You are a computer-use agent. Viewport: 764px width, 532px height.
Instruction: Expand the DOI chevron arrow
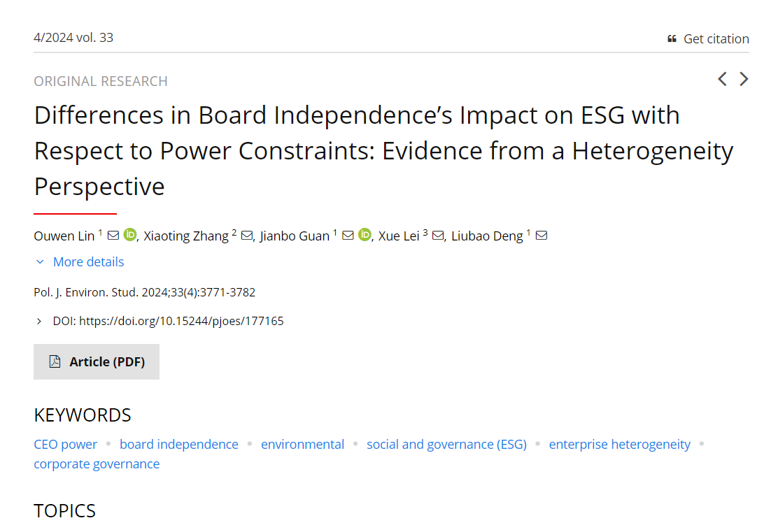tap(39, 322)
